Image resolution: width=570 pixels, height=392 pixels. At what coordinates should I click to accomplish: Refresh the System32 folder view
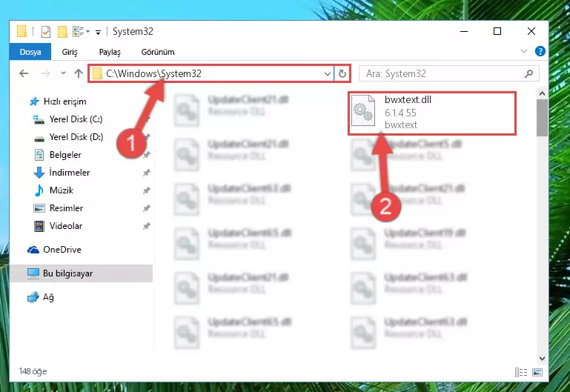(342, 74)
